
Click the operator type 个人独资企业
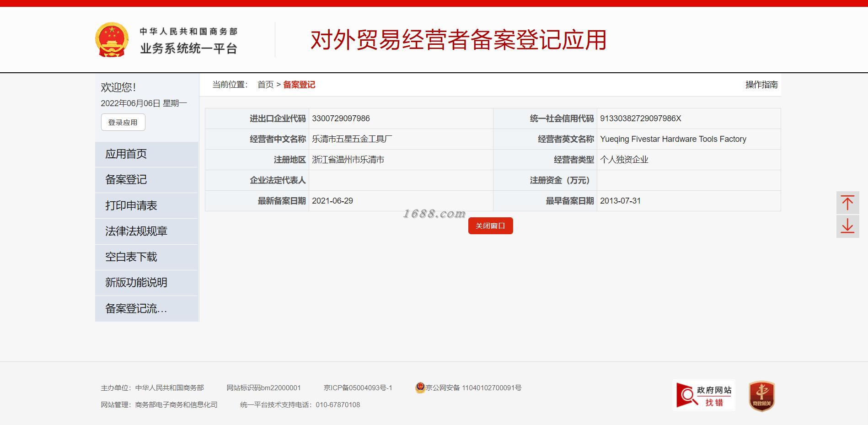pyautogui.click(x=624, y=160)
